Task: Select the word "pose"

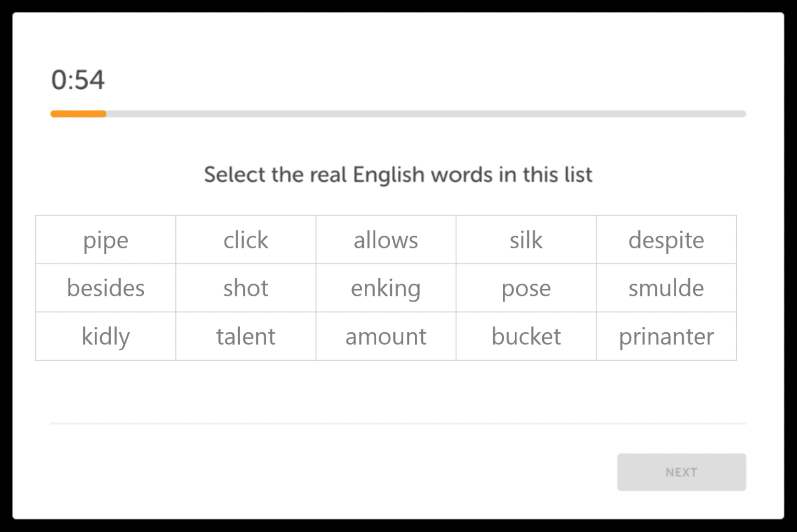Action: pos(526,288)
